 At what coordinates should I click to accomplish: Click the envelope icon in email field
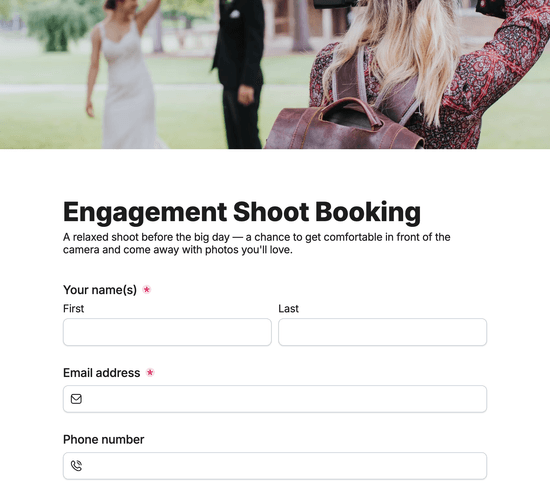click(x=76, y=399)
